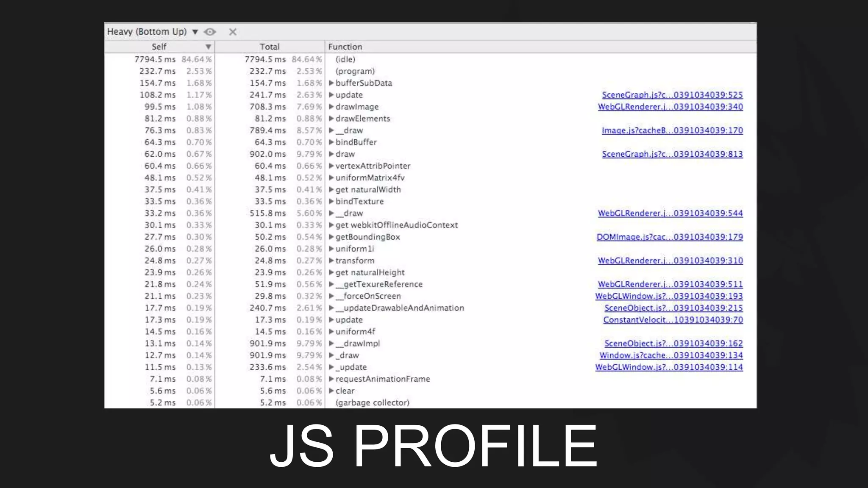
Task: Expand the getBoundingBox row
Action: 331,237
